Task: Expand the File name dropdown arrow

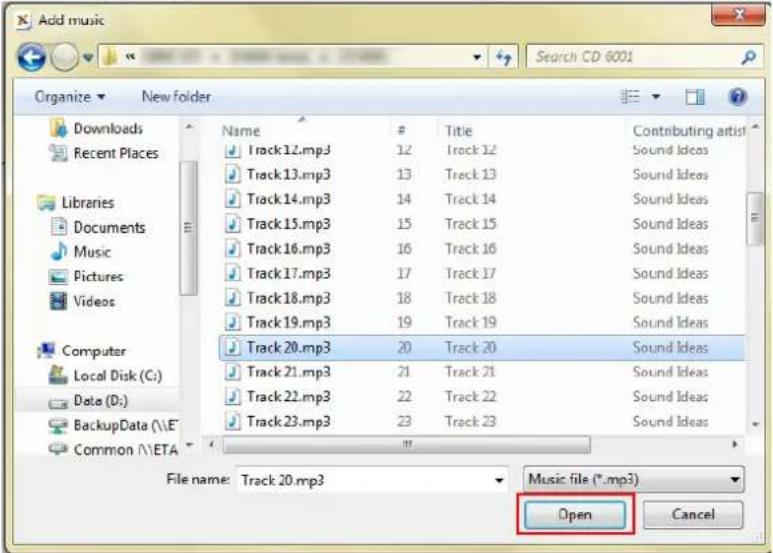Action: 499,480
